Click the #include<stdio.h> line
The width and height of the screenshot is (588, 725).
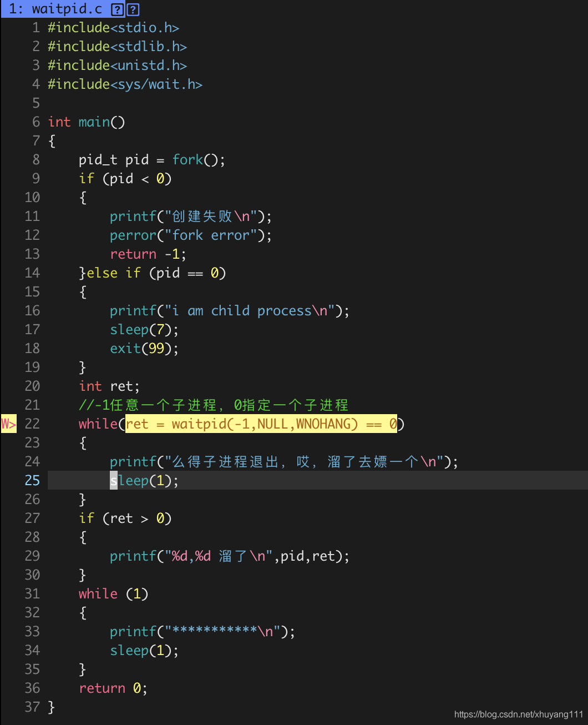pos(113,28)
